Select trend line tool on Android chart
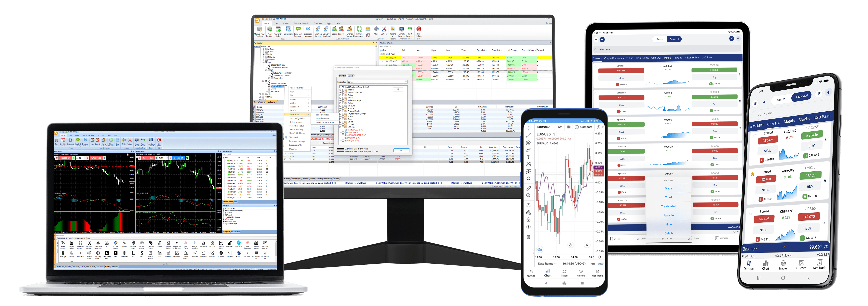 [528, 135]
